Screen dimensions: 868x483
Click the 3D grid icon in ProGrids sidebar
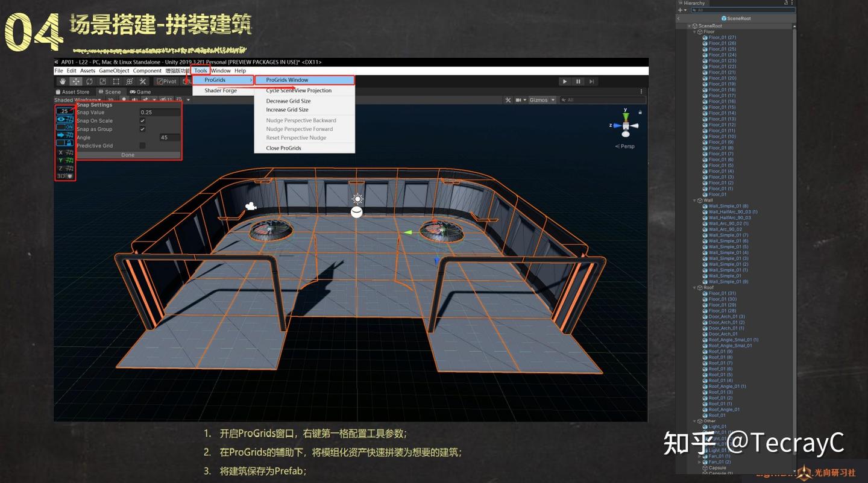pos(63,175)
